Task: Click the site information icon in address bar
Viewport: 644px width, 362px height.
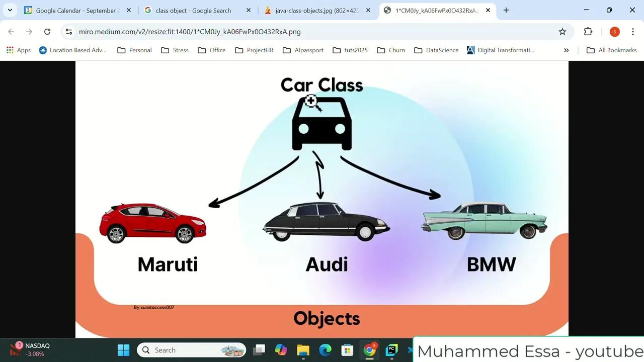Action: point(68,31)
